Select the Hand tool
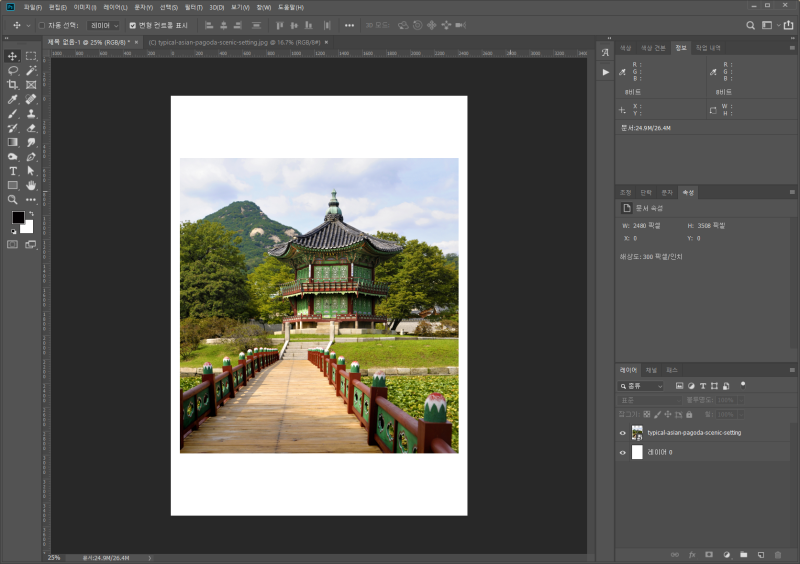 31,185
